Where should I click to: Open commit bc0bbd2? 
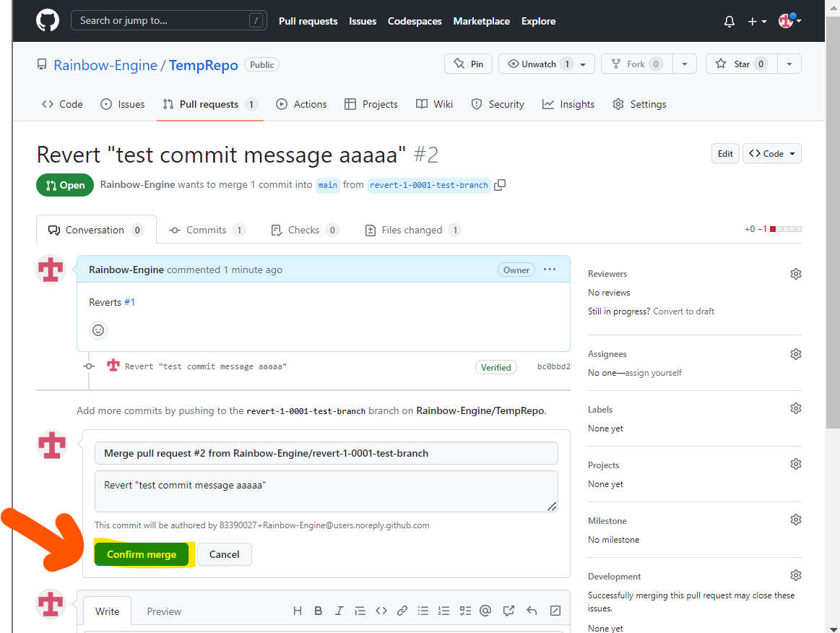553,366
